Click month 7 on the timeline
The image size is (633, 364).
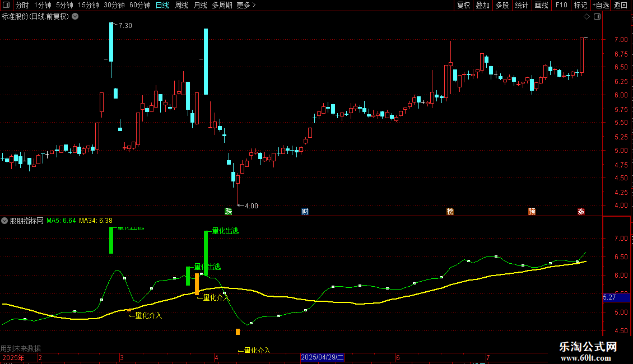click(x=488, y=357)
